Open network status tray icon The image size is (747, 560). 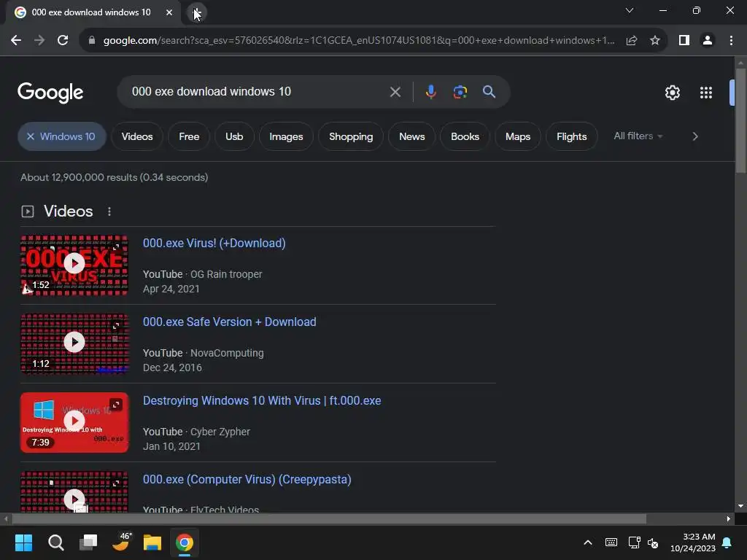click(x=634, y=542)
